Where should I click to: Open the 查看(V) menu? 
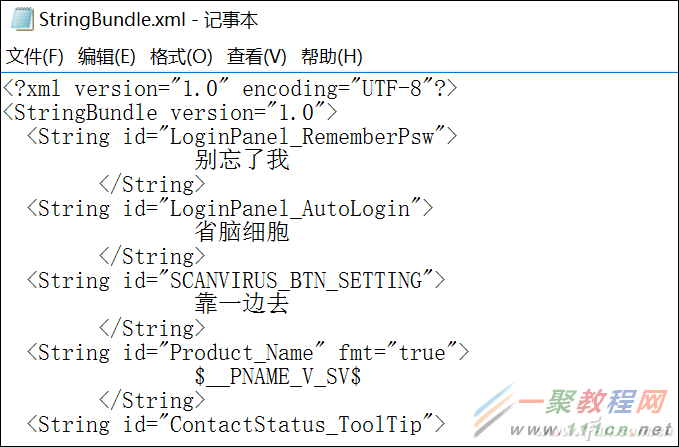pos(256,56)
